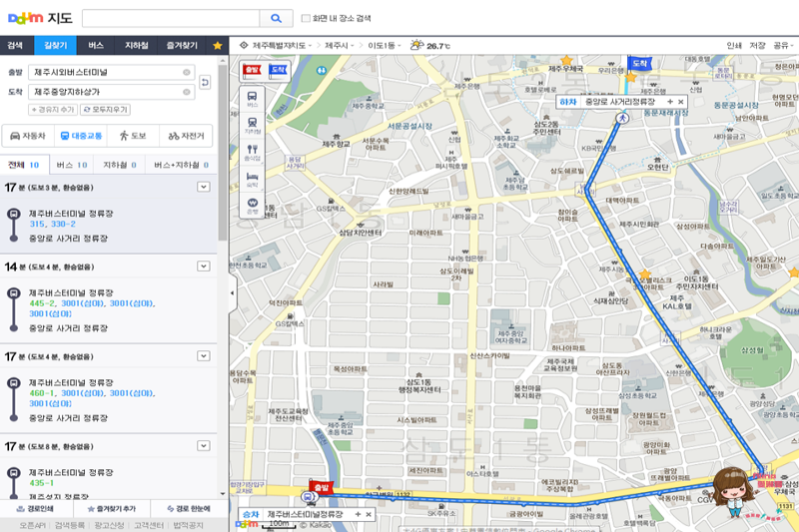Click the 경유지 추가 button
Image resolution: width=799 pixels, height=532 pixels.
pyautogui.click(x=53, y=110)
